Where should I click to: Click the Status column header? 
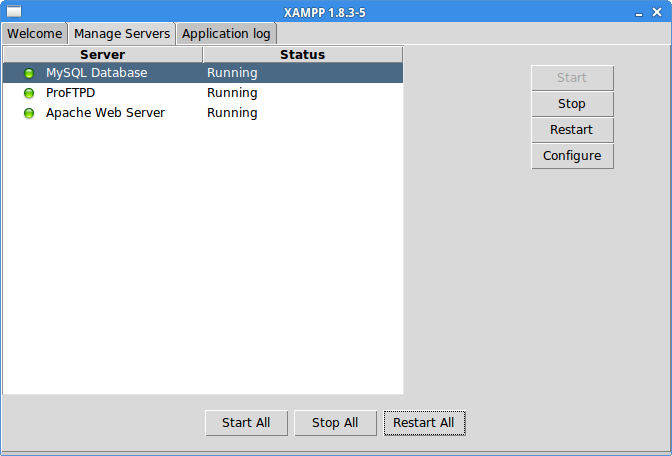click(x=303, y=54)
